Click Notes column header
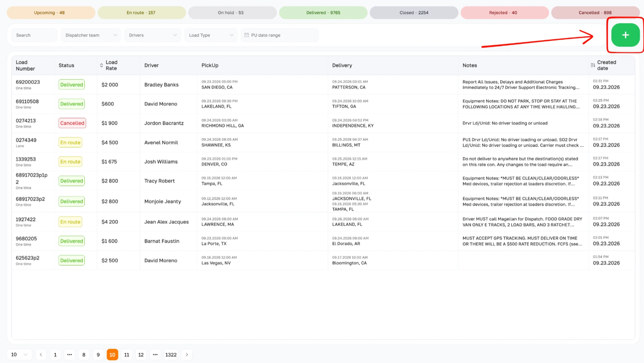Image resolution: width=644 pixels, height=363 pixels. tap(470, 65)
